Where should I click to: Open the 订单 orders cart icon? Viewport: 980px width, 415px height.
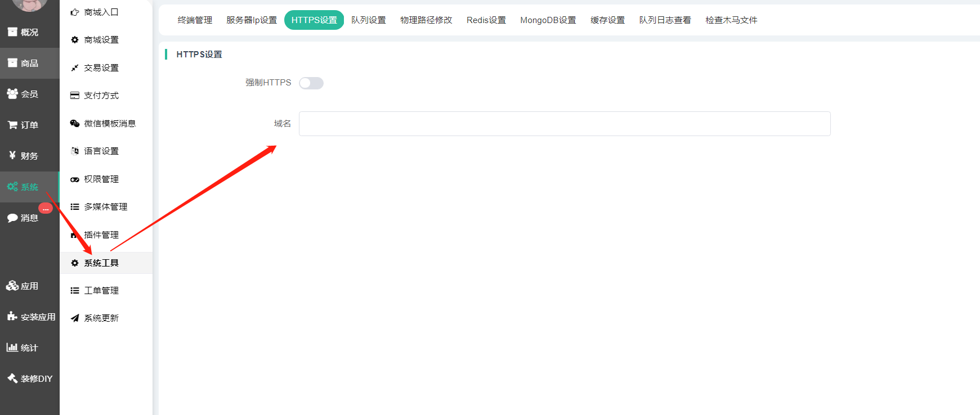point(12,125)
